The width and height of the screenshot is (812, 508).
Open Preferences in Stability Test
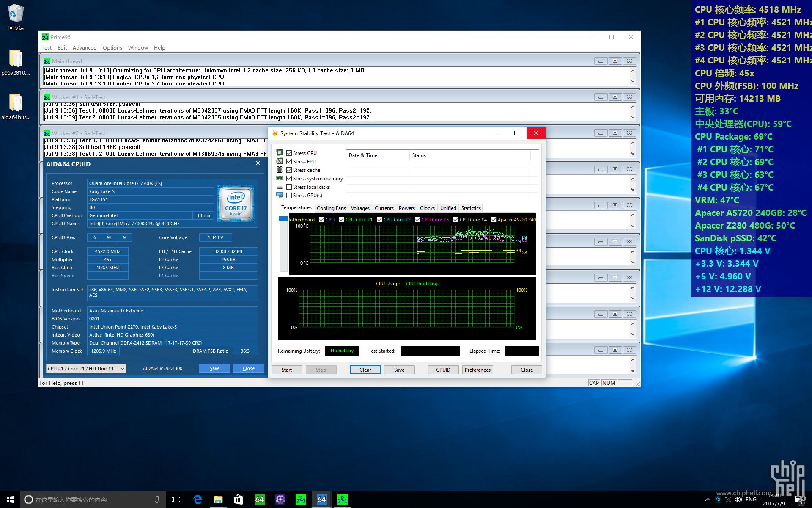click(477, 370)
